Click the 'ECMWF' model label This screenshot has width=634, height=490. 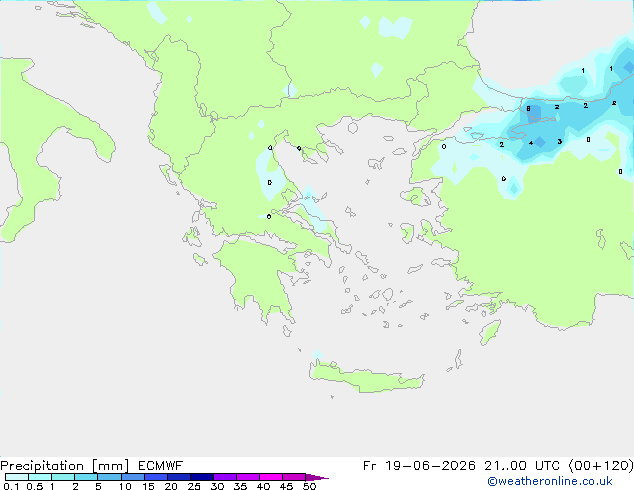tap(161, 466)
